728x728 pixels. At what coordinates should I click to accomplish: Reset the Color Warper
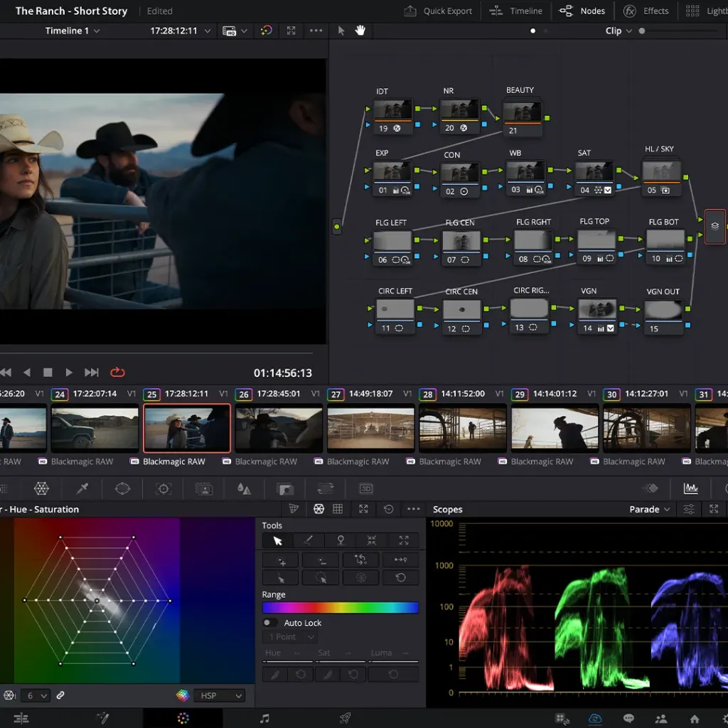(389, 509)
